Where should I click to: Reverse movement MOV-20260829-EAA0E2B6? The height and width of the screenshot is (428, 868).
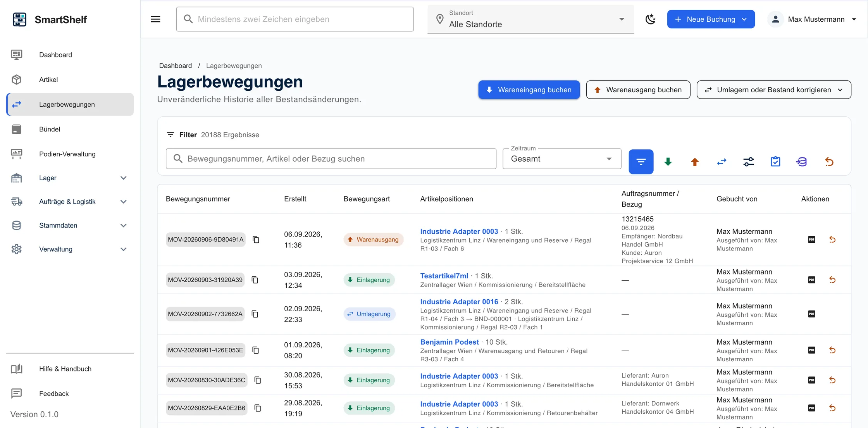click(832, 408)
